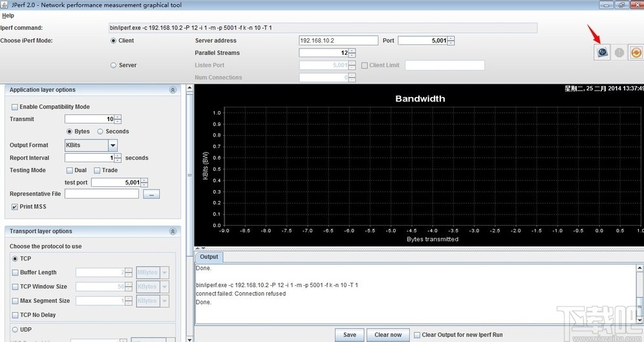Enable Dual testing mode
This screenshot has height=342, width=644.
[x=69, y=171]
